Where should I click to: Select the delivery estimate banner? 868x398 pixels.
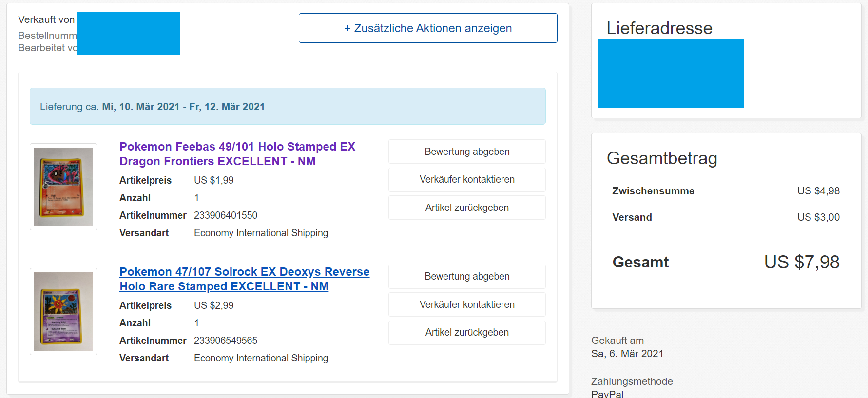[288, 106]
